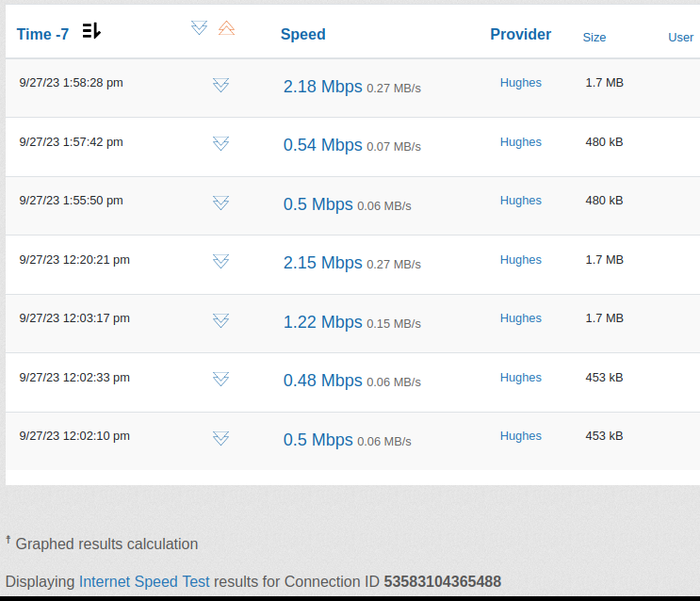Image resolution: width=700 pixels, height=601 pixels.
Task: Click download icon for the 12:02:10 pm test
Action: tap(220, 438)
